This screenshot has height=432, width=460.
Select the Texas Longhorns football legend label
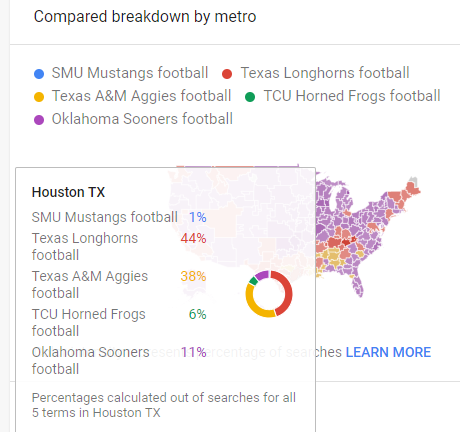[325, 73]
